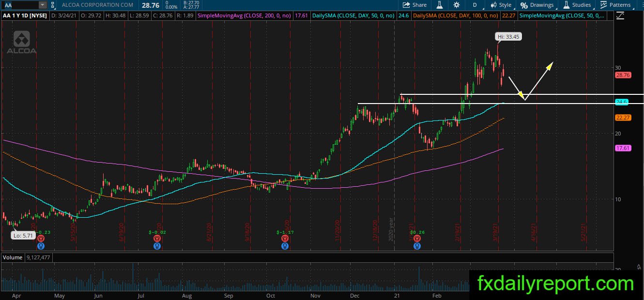This screenshot has height=300, width=644.
Task: Click the 6/19/20 expiration date marker
Action: coord(121,232)
